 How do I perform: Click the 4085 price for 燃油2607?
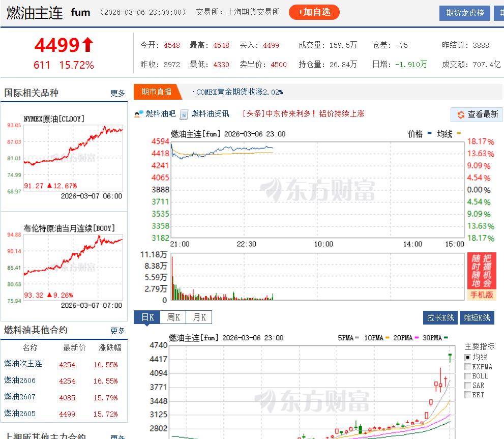pyautogui.click(x=67, y=398)
